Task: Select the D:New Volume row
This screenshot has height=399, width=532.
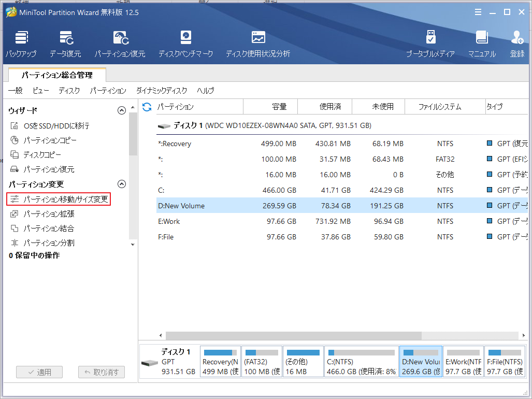Action: click(342, 206)
